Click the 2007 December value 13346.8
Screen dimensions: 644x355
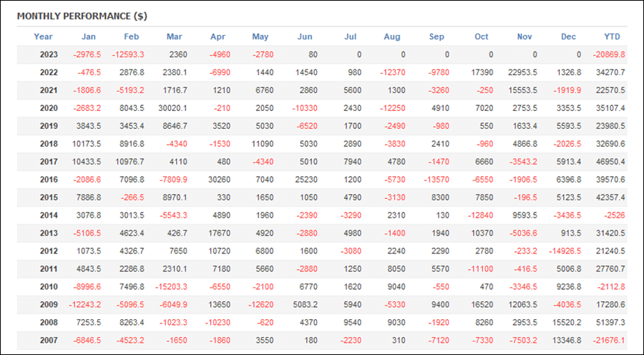click(567, 341)
